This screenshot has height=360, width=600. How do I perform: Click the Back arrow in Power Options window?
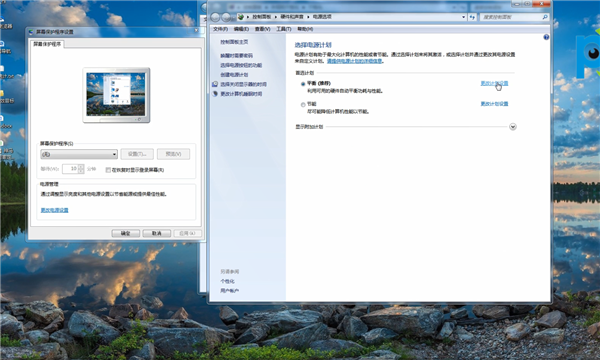215,17
